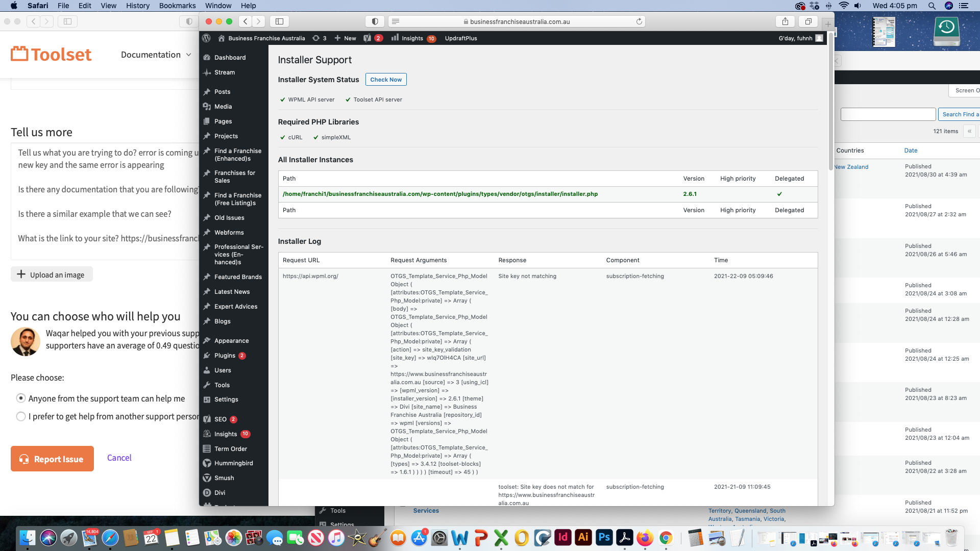Show Safari tab overview

pos(808,21)
